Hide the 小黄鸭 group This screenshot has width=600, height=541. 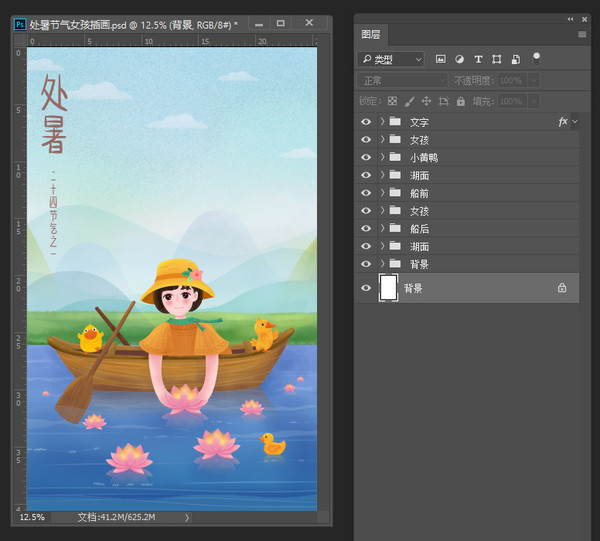[366, 157]
